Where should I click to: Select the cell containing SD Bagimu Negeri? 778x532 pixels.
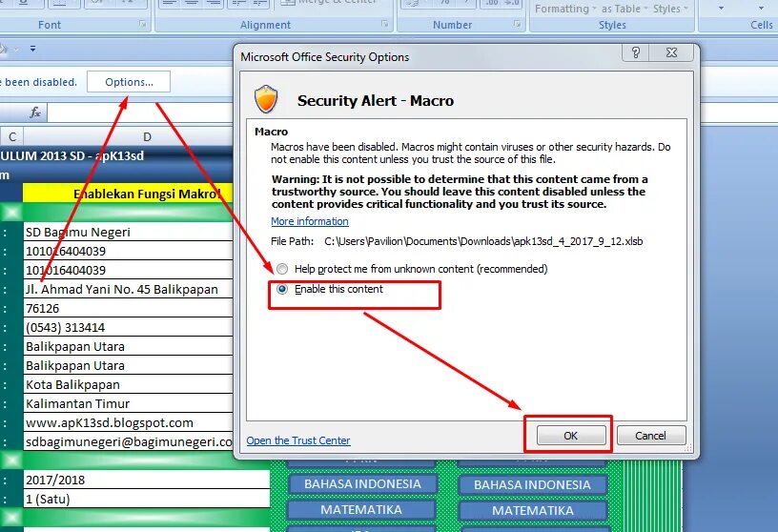(x=128, y=232)
